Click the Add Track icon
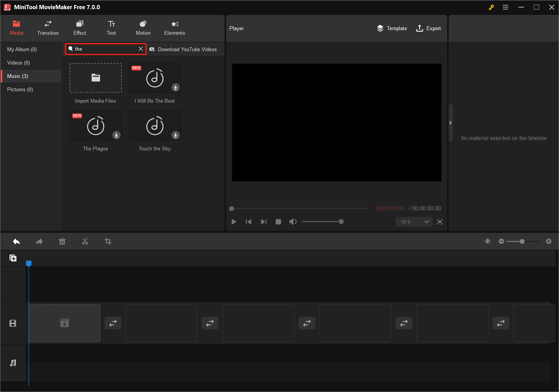The width and height of the screenshot is (559, 392). click(x=13, y=258)
